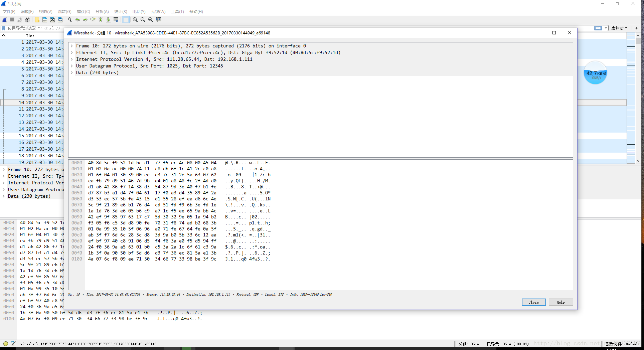Jump to the last packet
Screen dimensions: 644x350
108,20
